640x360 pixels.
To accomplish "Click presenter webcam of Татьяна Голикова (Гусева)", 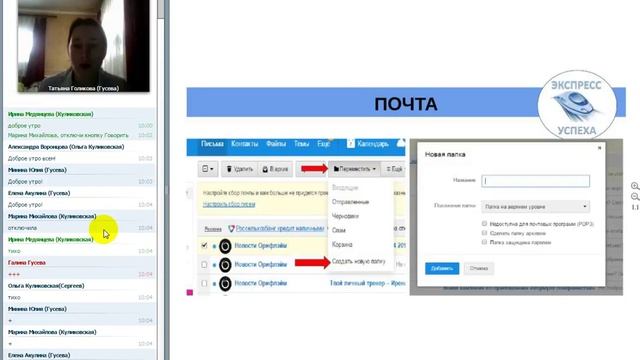I will point(84,46).
